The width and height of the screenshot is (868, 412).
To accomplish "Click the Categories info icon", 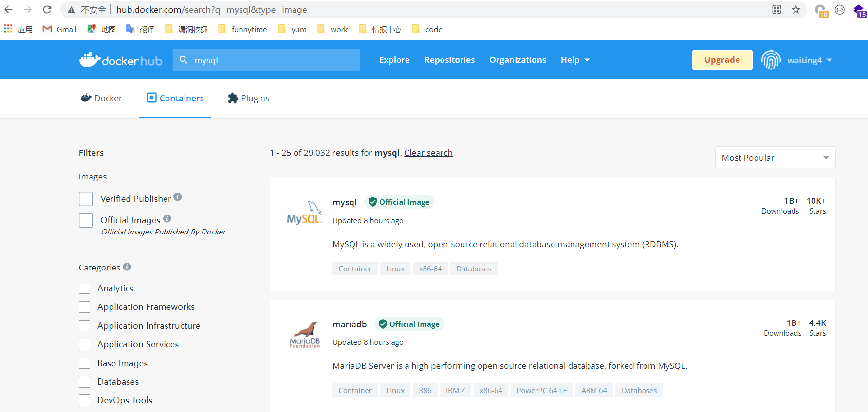I will click(127, 267).
